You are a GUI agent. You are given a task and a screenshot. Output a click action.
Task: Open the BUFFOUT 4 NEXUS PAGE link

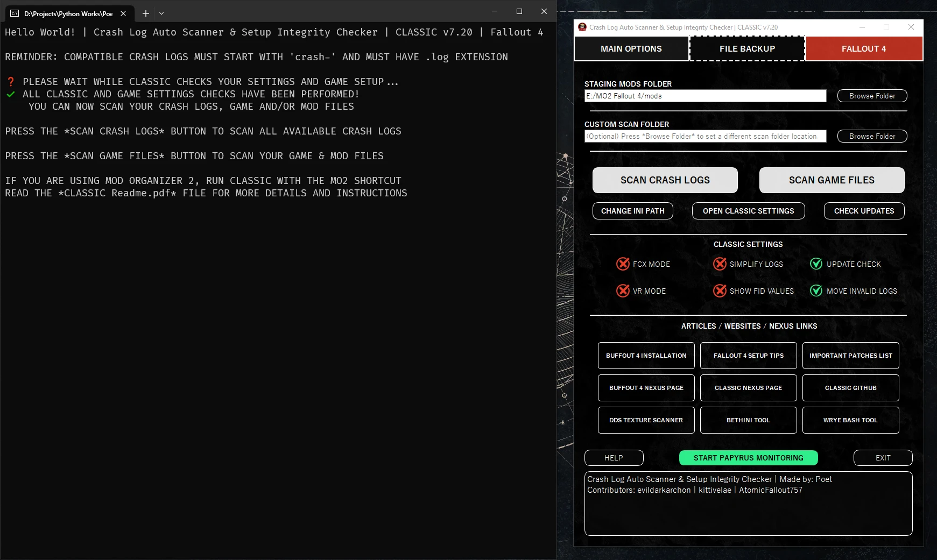(646, 388)
